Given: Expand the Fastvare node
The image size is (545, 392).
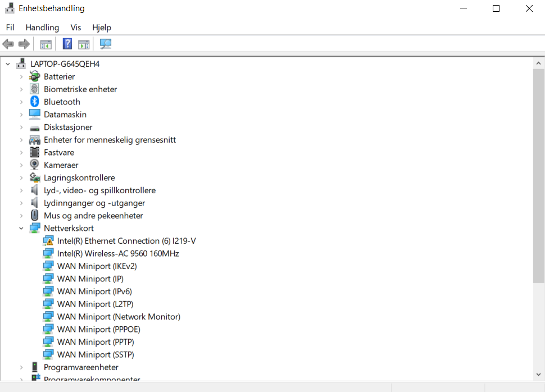Looking at the screenshot, I should tap(21, 153).
